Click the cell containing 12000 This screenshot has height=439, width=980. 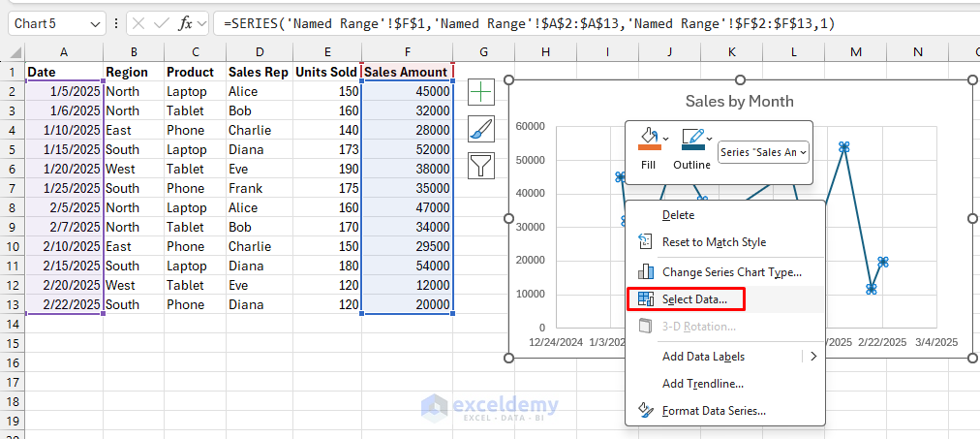(408, 285)
